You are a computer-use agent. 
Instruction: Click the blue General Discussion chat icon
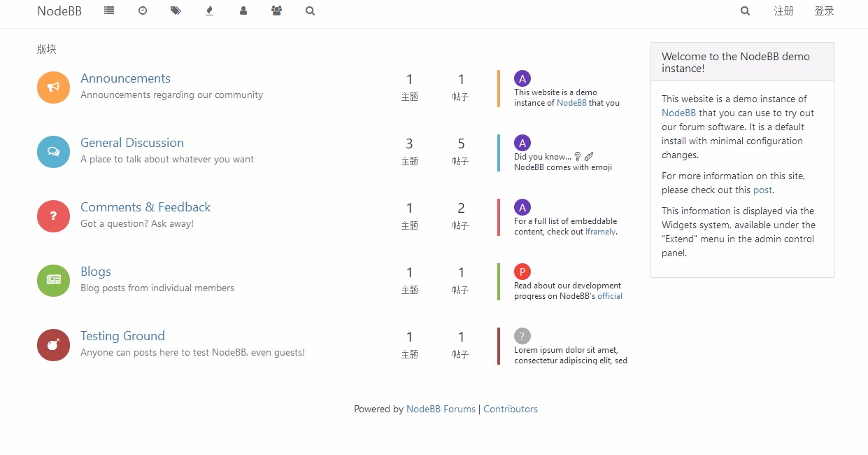(x=53, y=152)
